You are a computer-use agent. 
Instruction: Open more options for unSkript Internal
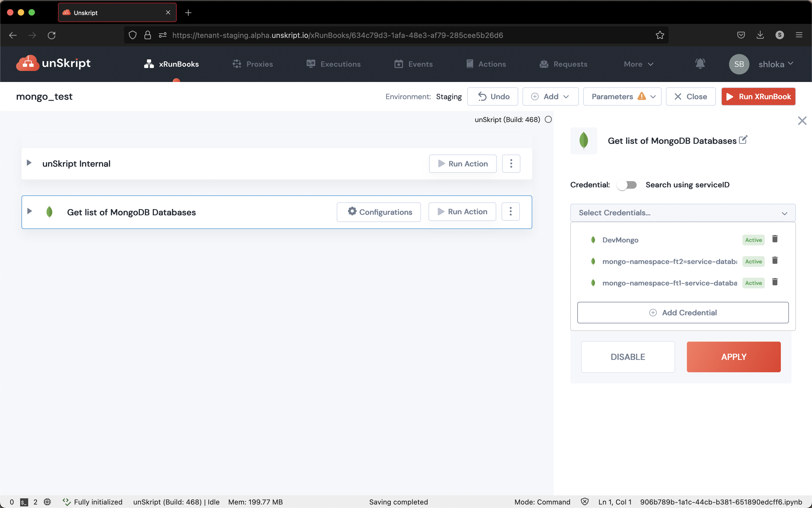pos(511,164)
